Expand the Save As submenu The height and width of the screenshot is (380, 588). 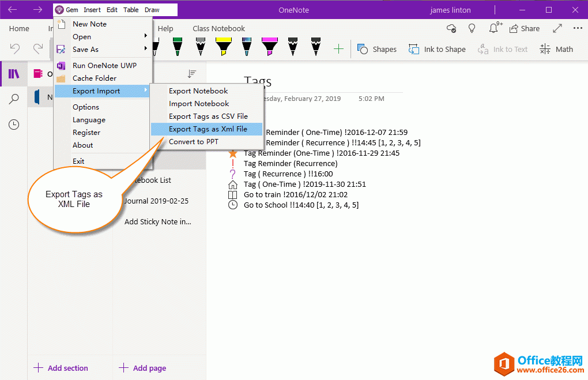85,49
